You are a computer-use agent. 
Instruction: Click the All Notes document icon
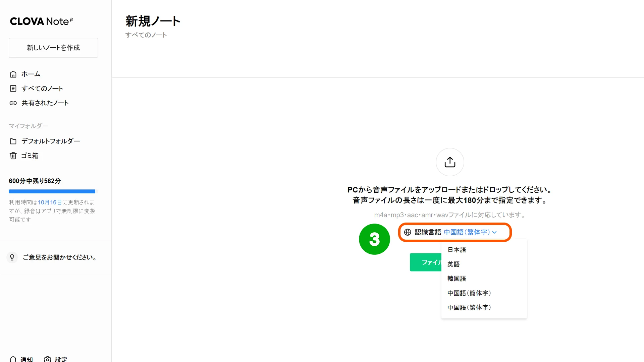pos(13,88)
